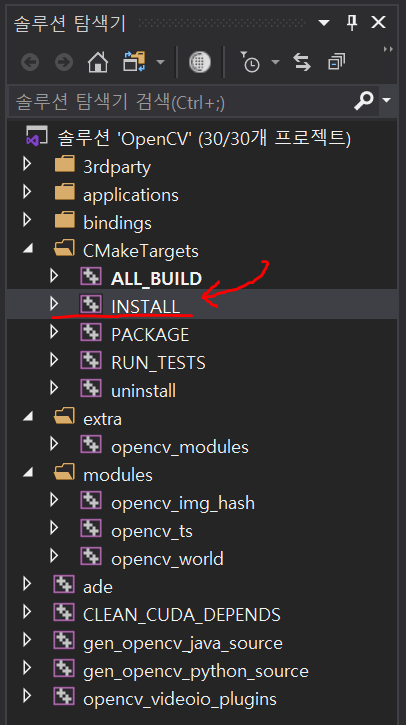Expand the INSTALL project node
Viewport: 406px width, 725px height.
54,304
